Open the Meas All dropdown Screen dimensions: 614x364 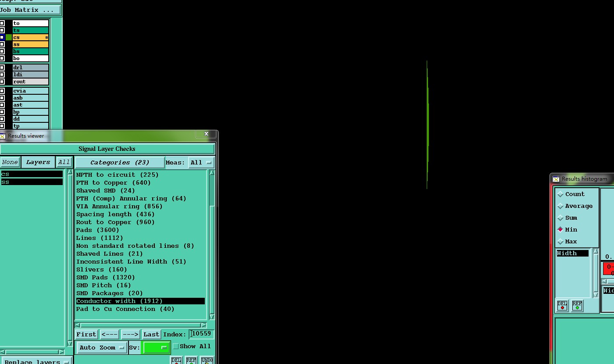pyautogui.click(x=201, y=162)
